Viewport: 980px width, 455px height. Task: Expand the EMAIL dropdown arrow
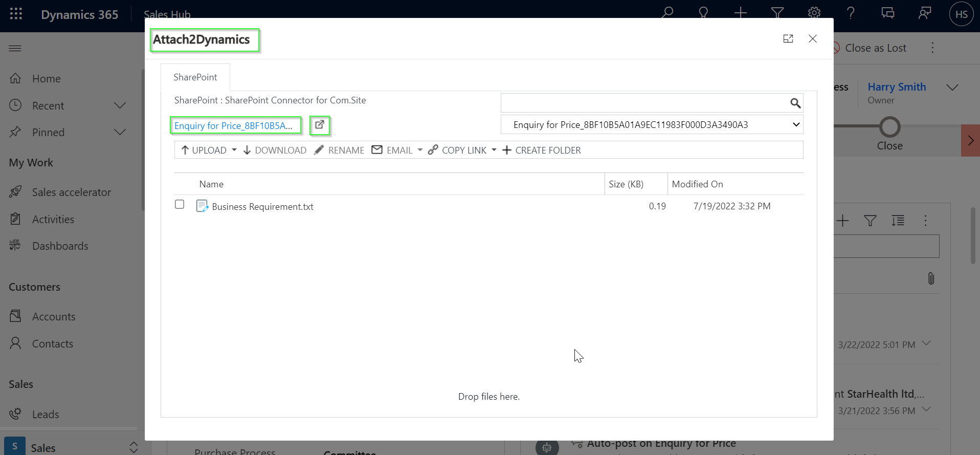[420, 150]
